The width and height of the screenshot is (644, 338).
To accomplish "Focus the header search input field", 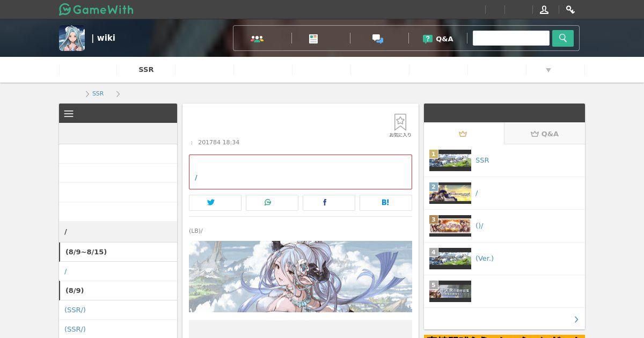I will point(511,38).
